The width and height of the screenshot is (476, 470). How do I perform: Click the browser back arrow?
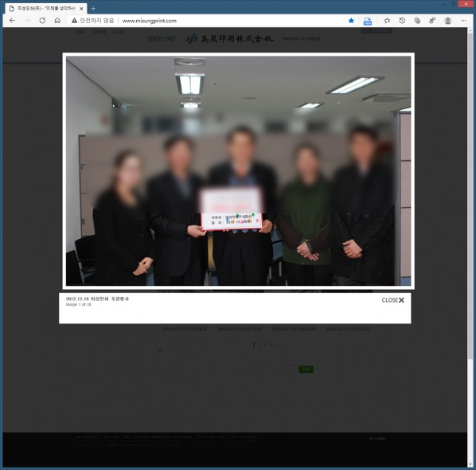12,21
